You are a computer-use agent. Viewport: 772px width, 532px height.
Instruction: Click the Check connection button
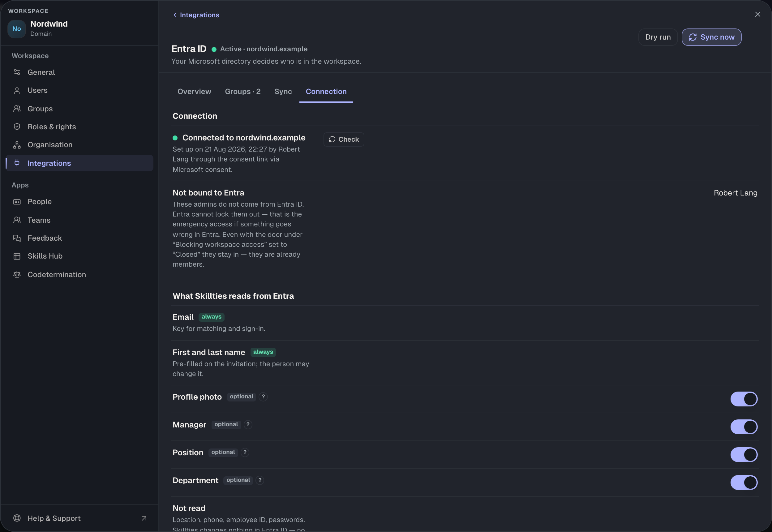tap(344, 139)
